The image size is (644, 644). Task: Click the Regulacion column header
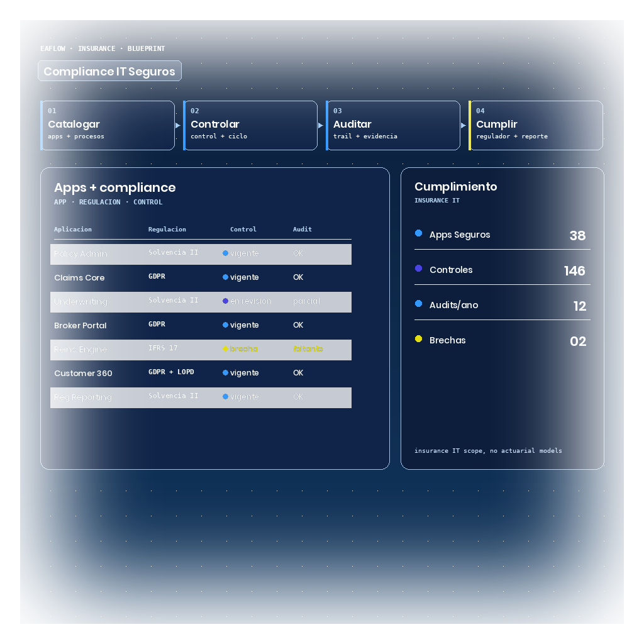point(167,229)
